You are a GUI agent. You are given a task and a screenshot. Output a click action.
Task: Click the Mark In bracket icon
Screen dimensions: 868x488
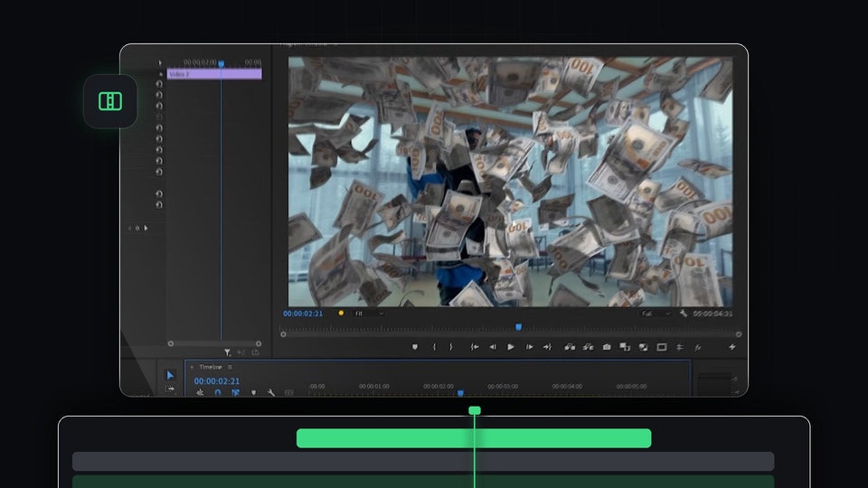click(434, 347)
